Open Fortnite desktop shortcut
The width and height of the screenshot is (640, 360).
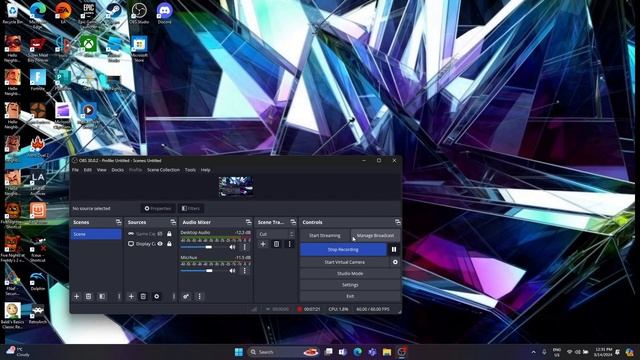[38, 80]
